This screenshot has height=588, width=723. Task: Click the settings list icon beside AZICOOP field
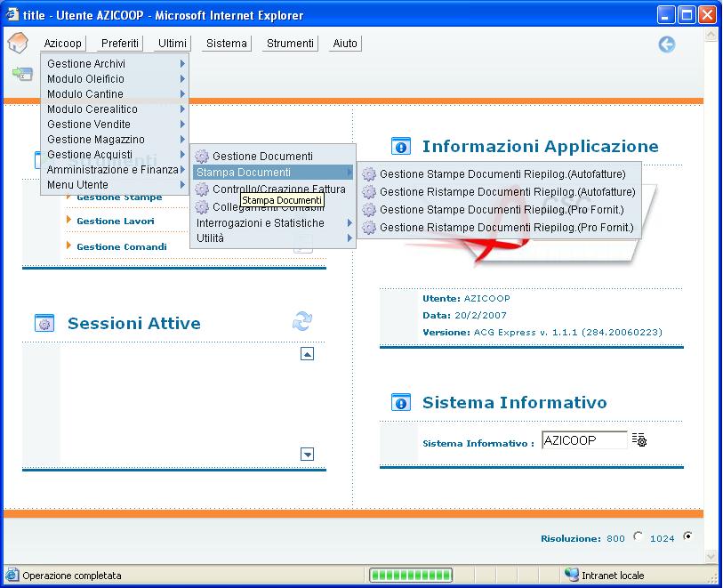pos(639,439)
